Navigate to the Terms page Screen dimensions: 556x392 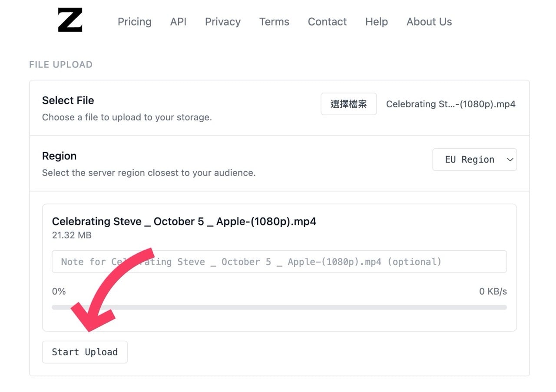[274, 22]
